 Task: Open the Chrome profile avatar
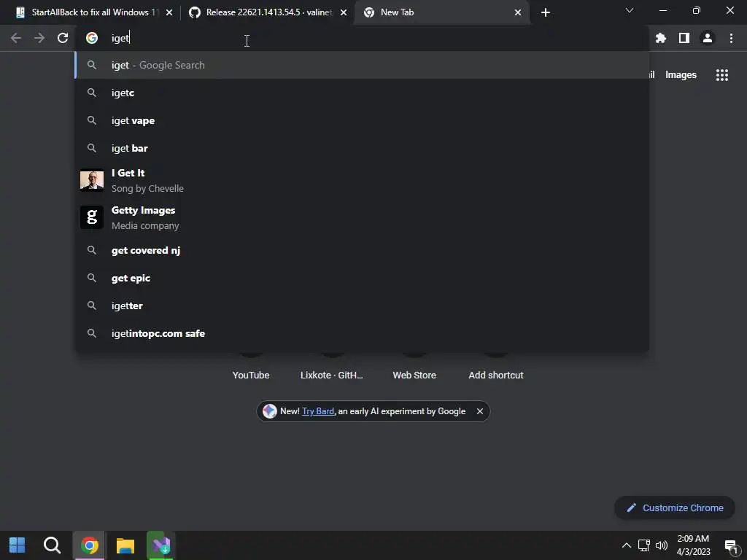point(708,38)
